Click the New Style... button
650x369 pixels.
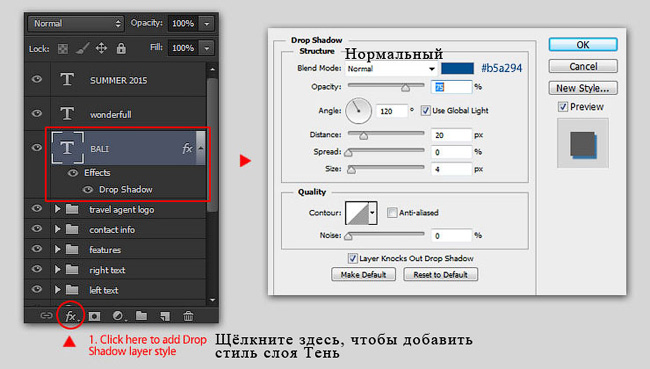click(x=583, y=88)
